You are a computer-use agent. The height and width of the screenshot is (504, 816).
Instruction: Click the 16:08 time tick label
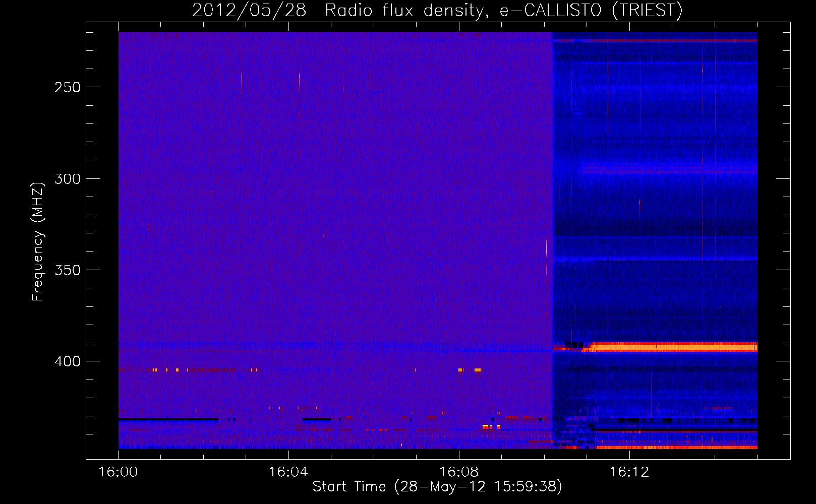coord(459,472)
